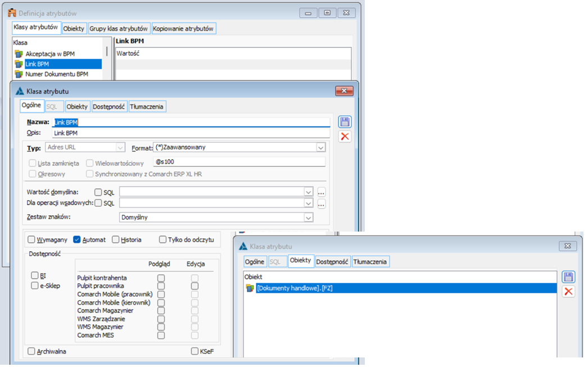The height and width of the screenshot is (367, 588).
Task: Click the red X cancel icon beside Opis field
Action: 345,137
